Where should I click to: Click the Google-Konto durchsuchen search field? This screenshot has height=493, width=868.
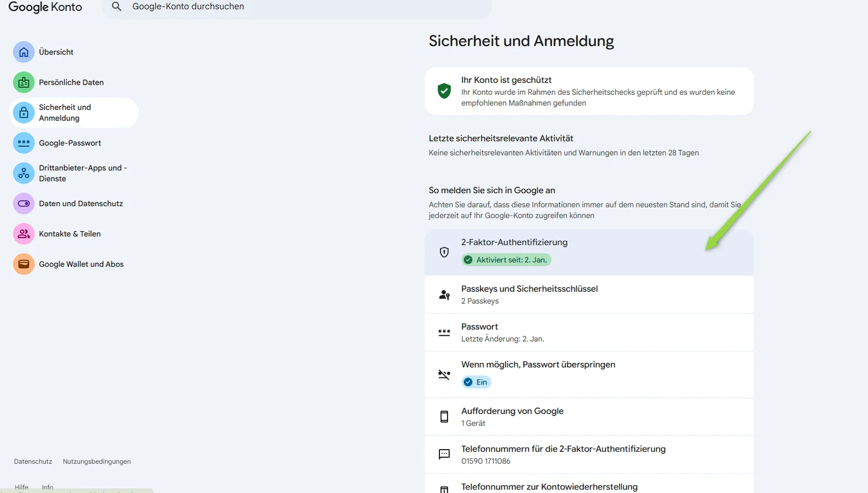coord(297,7)
